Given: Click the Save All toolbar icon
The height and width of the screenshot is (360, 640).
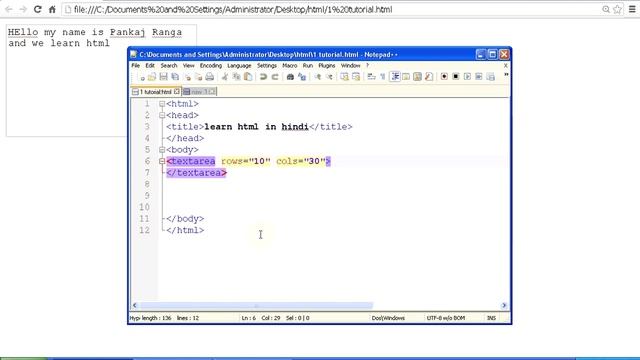Looking at the screenshot, I should [x=175, y=76].
